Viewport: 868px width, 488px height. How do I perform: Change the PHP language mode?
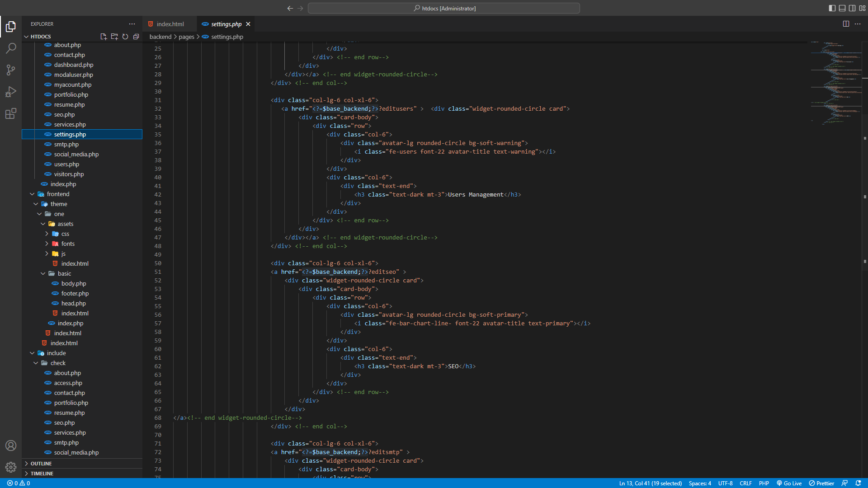pyautogui.click(x=764, y=483)
